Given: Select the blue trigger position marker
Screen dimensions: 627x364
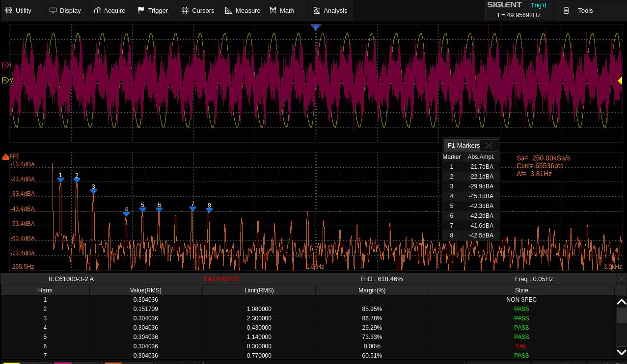Looking at the screenshot, I should 316,27.
